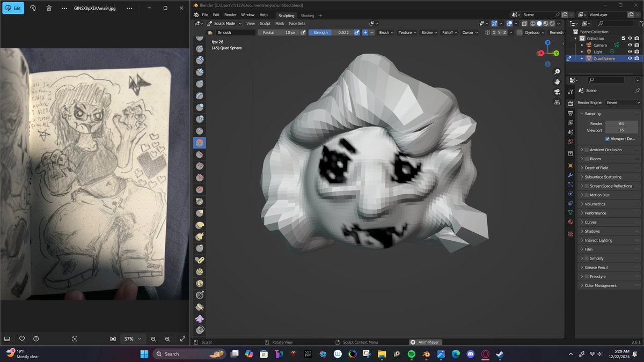This screenshot has width=644, height=362.
Task: Switch to the Shading workspace tab
Action: [x=307, y=15]
